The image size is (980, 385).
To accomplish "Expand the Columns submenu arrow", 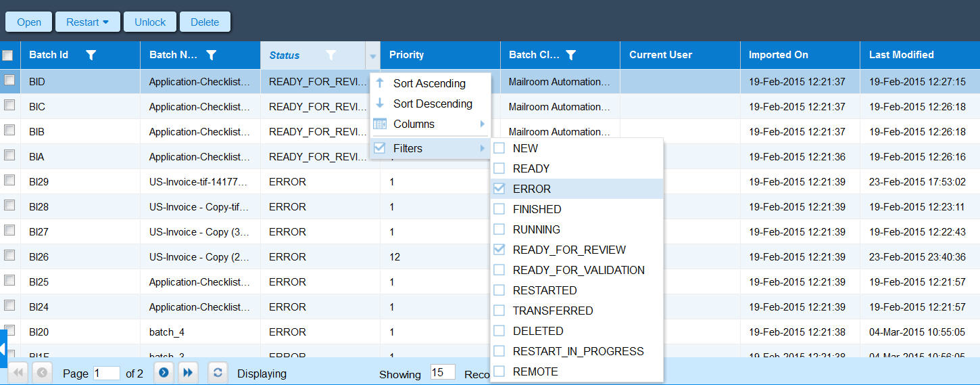I will pos(483,124).
